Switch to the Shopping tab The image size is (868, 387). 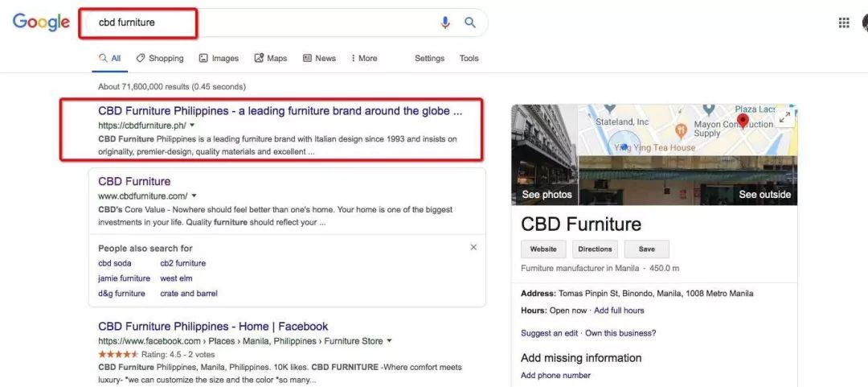pyautogui.click(x=160, y=58)
